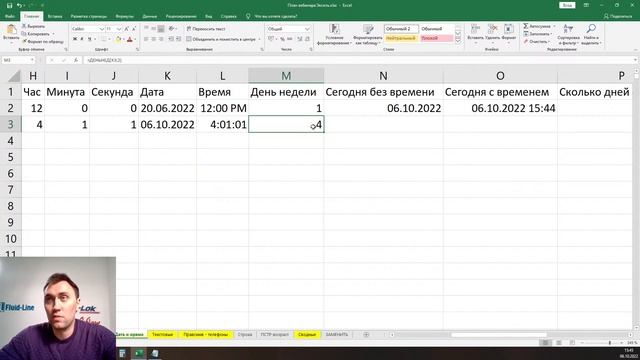Viewport: 640px width, 360px height.
Task: Open the Файл tab
Action: 10,16
